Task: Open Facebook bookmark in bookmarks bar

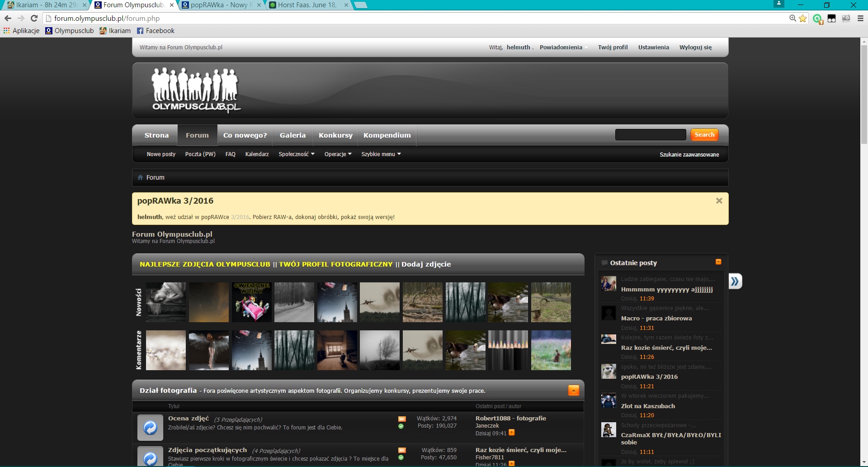Action: pos(156,31)
